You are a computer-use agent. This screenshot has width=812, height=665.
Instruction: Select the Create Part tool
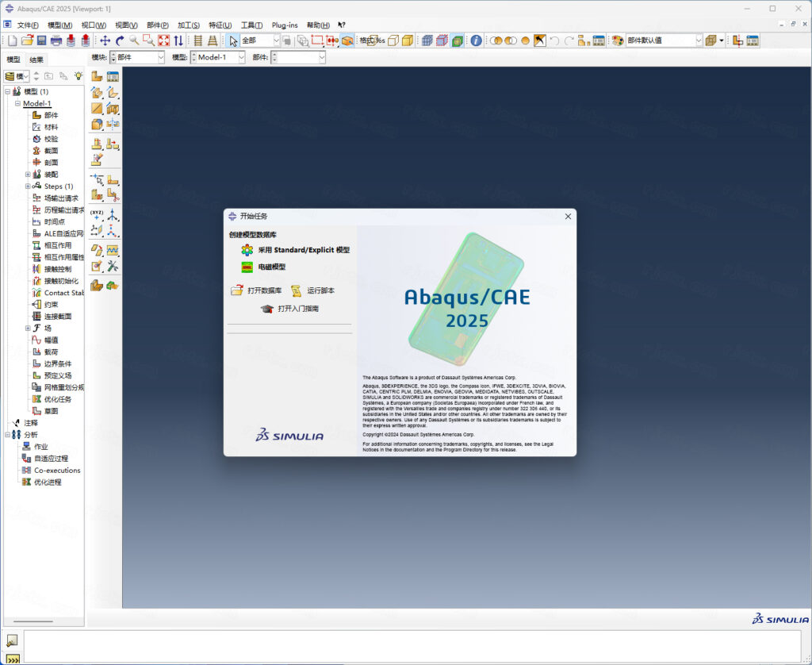98,76
